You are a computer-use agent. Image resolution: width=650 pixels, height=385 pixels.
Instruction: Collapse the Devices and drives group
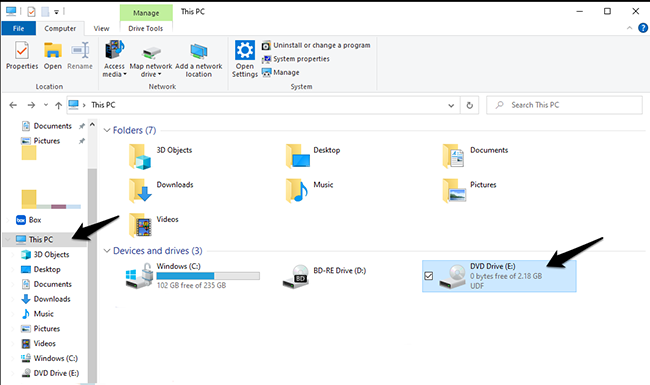pos(107,251)
